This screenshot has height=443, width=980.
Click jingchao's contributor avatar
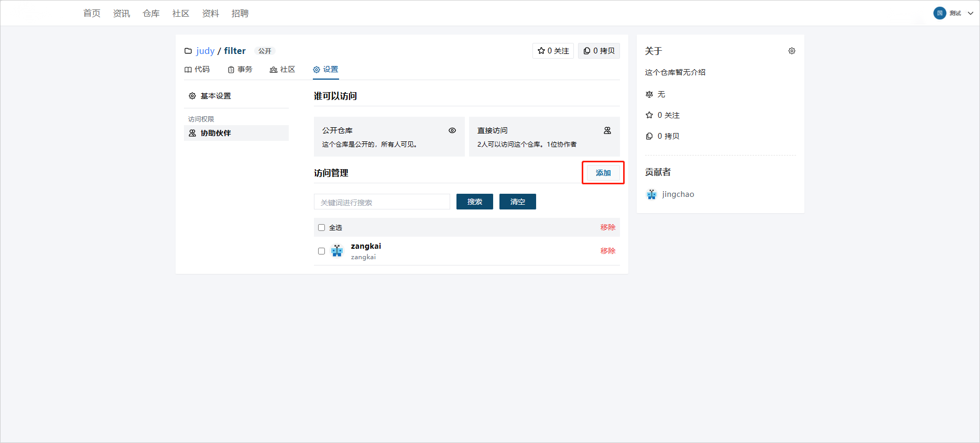[x=651, y=194]
